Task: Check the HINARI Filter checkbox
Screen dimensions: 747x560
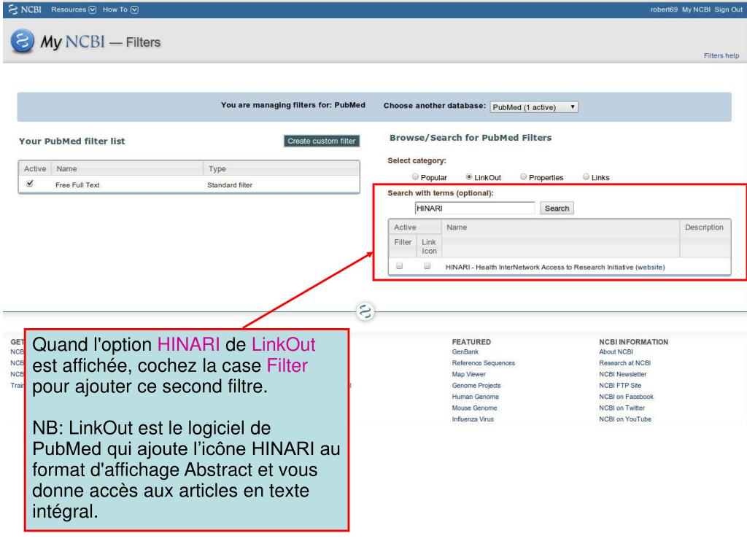Action: point(399,266)
